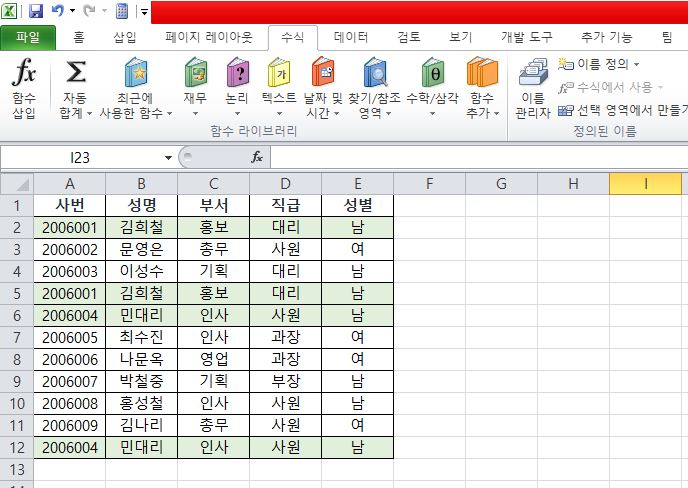Viewport: 688px width, 488px height.
Task: Switch to the Data (데이터) tab
Action: (351, 37)
